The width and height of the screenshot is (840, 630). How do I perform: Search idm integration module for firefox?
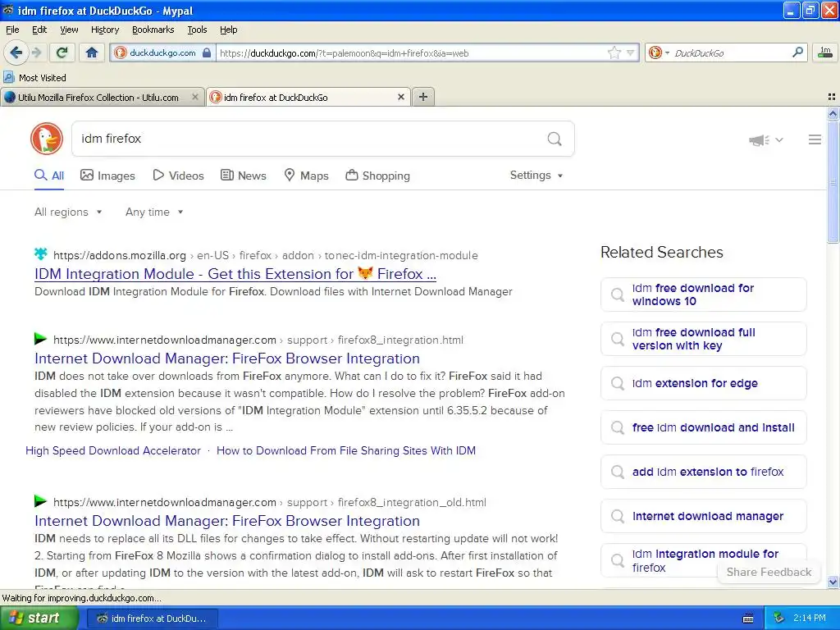pos(703,560)
